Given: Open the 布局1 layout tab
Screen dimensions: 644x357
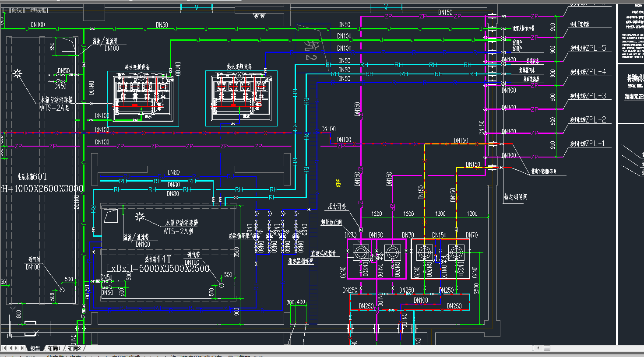Looking at the screenshot, I should (x=54, y=348).
